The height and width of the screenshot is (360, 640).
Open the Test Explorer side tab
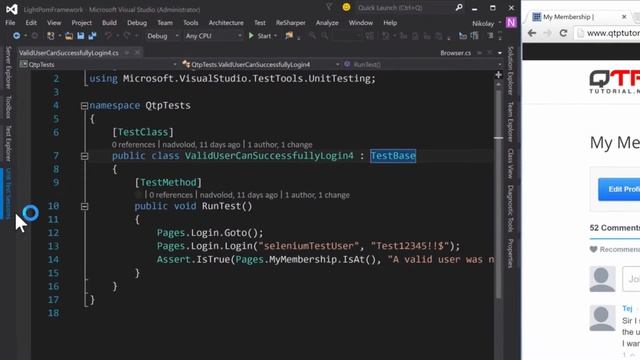point(8,143)
